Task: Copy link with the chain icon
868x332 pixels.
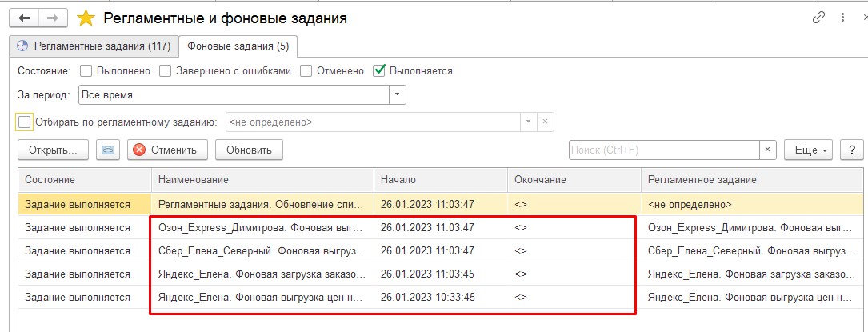Action: click(x=818, y=18)
